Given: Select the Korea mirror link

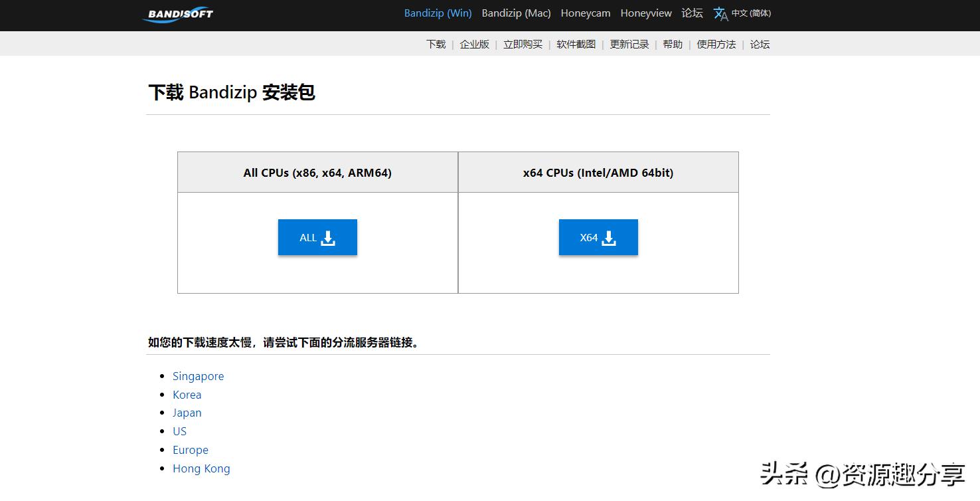Looking at the screenshot, I should 187,394.
